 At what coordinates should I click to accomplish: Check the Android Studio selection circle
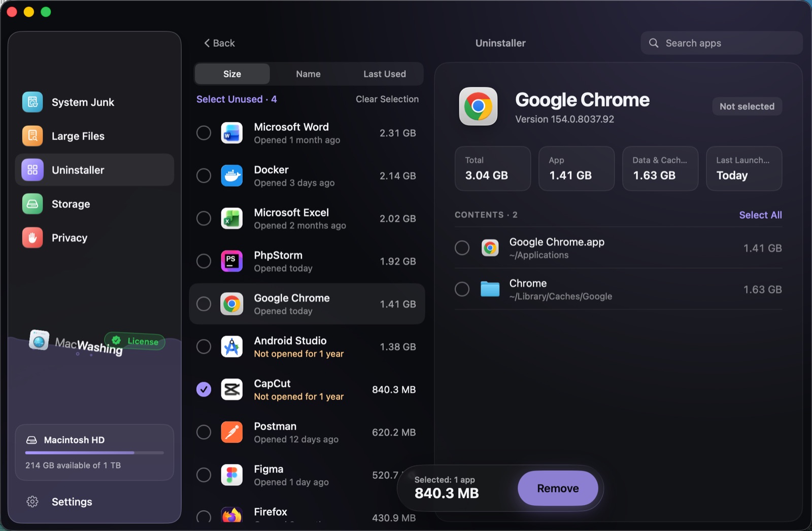pos(204,347)
